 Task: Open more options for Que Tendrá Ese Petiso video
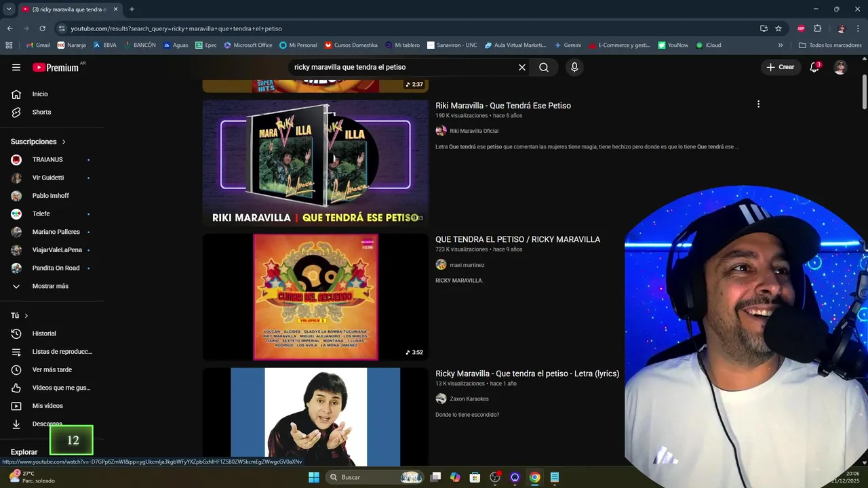[x=758, y=104]
